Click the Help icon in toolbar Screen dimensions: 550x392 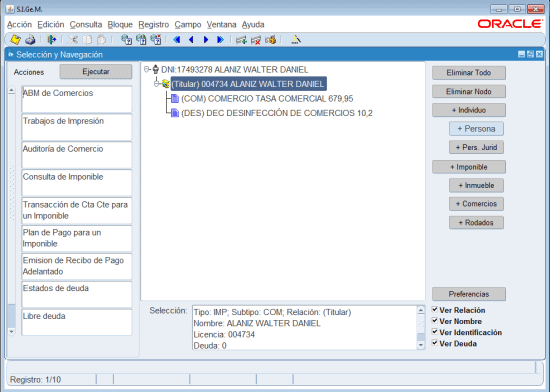pyautogui.click(x=296, y=40)
